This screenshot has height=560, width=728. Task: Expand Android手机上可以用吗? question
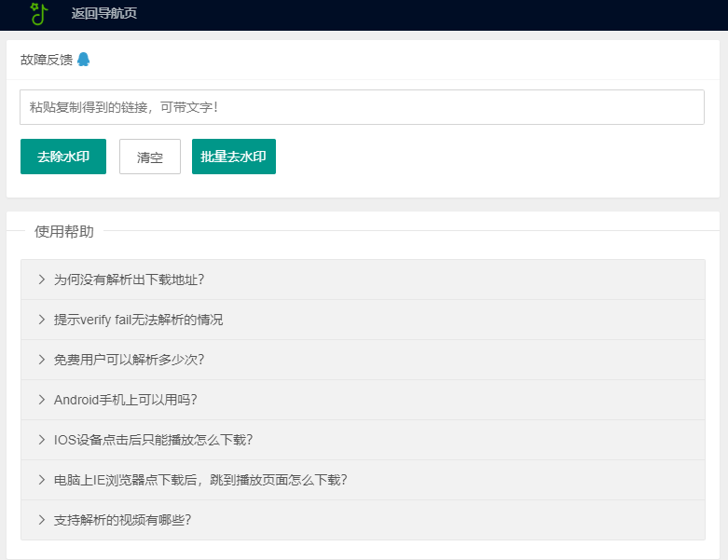tap(364, 400)
